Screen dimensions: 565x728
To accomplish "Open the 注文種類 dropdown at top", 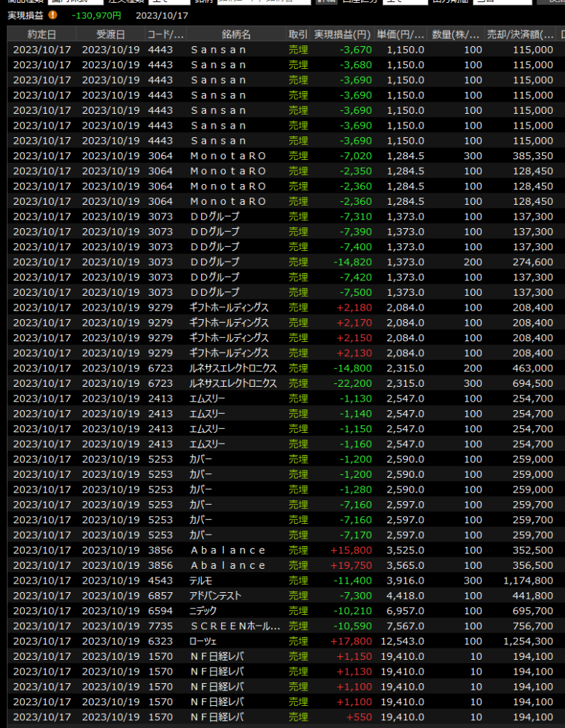I will [x=171, y=2].
